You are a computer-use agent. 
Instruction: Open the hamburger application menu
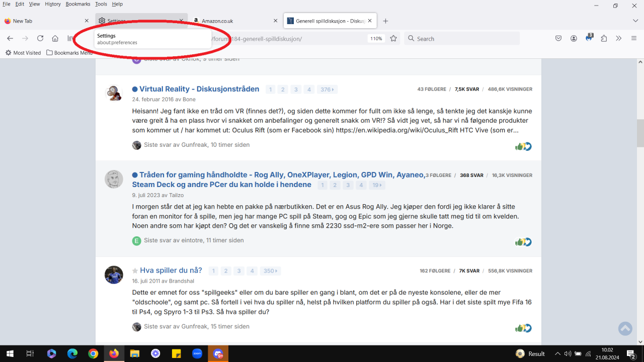(633, 38)
